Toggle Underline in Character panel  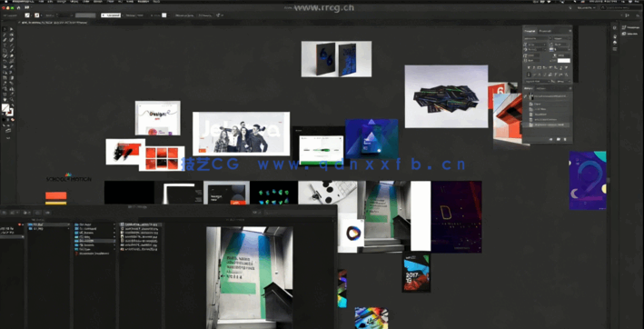561,68
